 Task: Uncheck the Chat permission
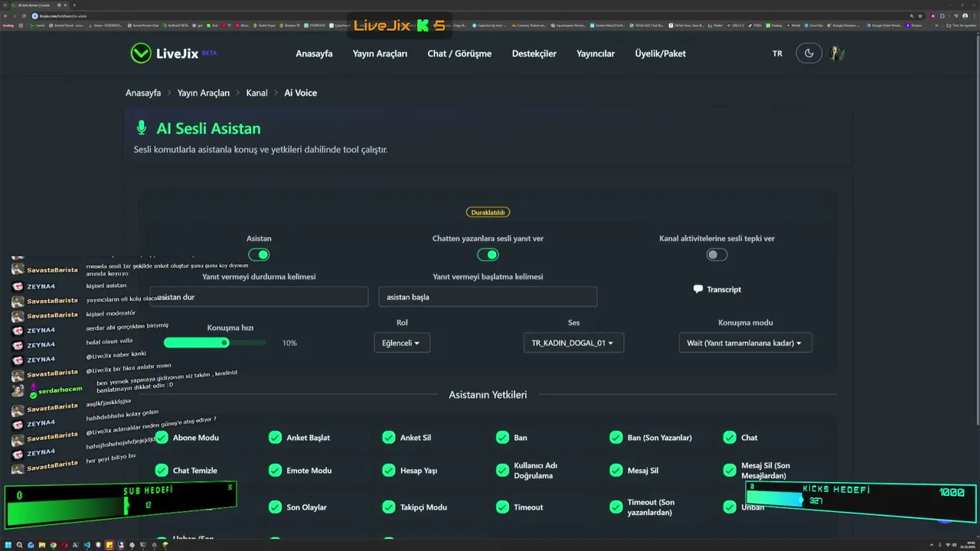730,437
